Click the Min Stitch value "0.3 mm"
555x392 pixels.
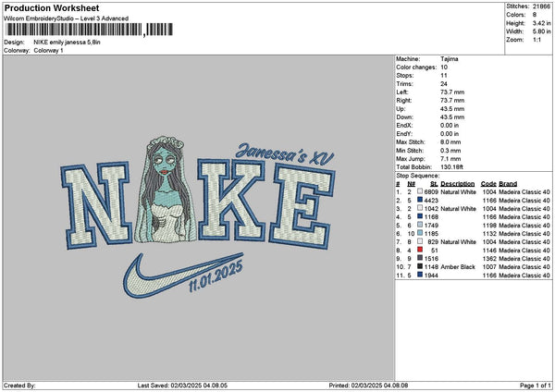click(450, 151)
